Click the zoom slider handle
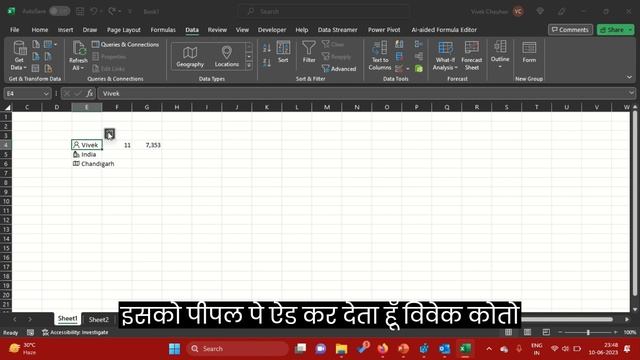This screenshot has width=640, height=360. pos(588,332)
